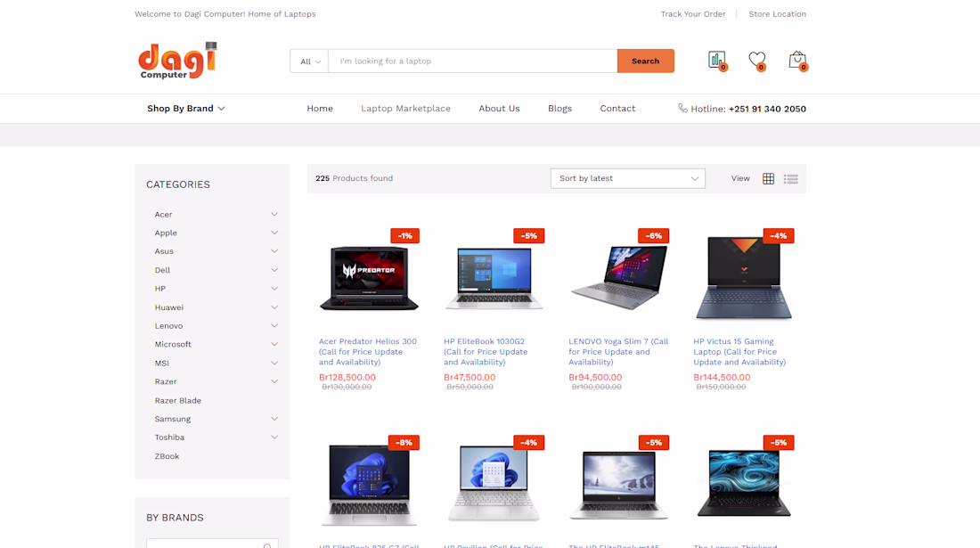
Task: Open Acer Predator Helios 300 product title
Action: [367, 351]
